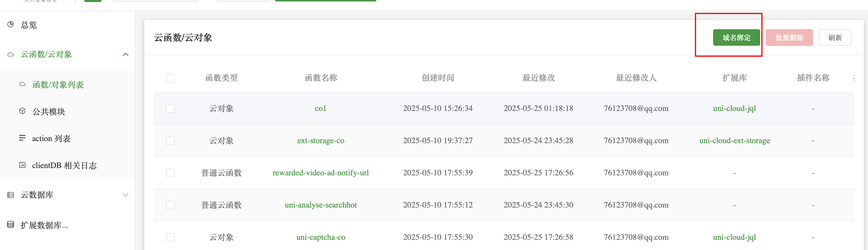Click the table icon beside 云数据库
Image resolution: width=868 pixels, height=250 pixels.
point(11,195)
